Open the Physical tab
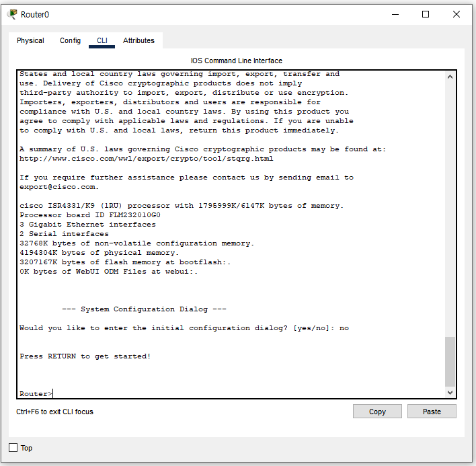This screenshot has height=466, width=476. coord(30,40)
